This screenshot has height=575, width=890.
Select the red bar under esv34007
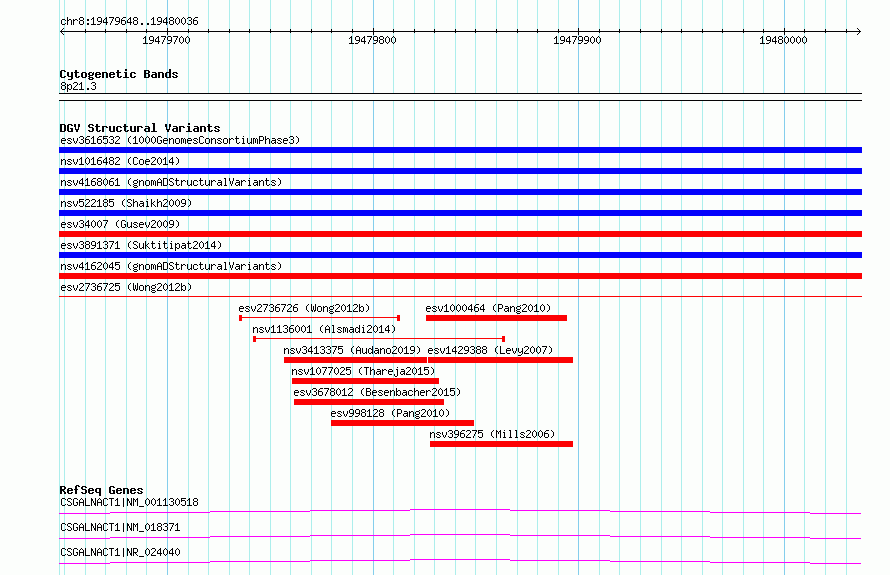tap(460, 234)
